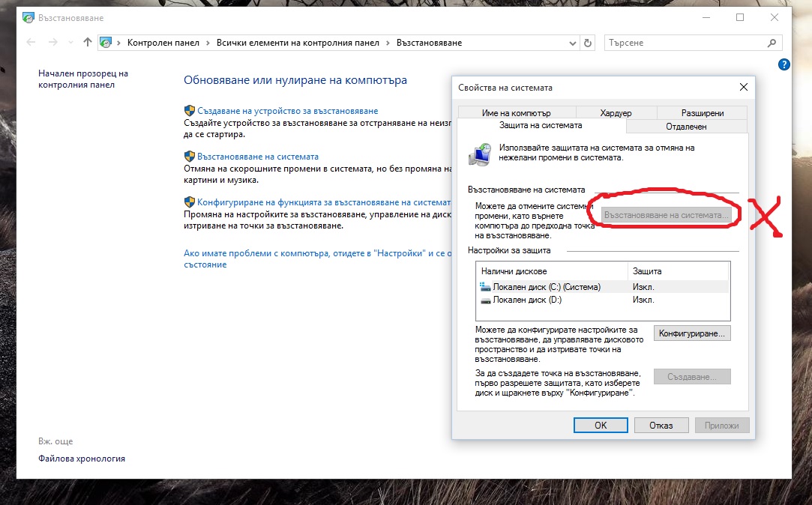The height and width of the screenshot is (505, 812).
Task: Click the back arrow navigation icon
Action: coord(31,43)
